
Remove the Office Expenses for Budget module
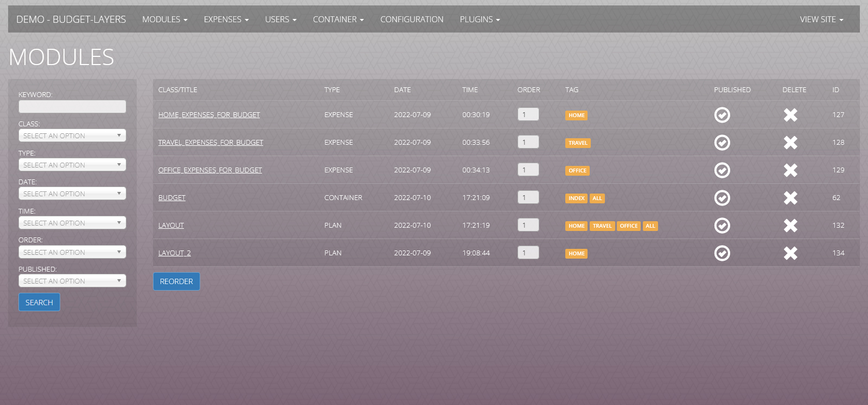click(x=790, y=170)
